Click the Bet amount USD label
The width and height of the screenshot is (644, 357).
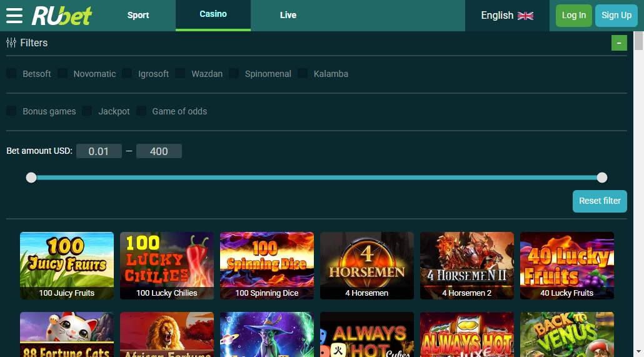39,151
